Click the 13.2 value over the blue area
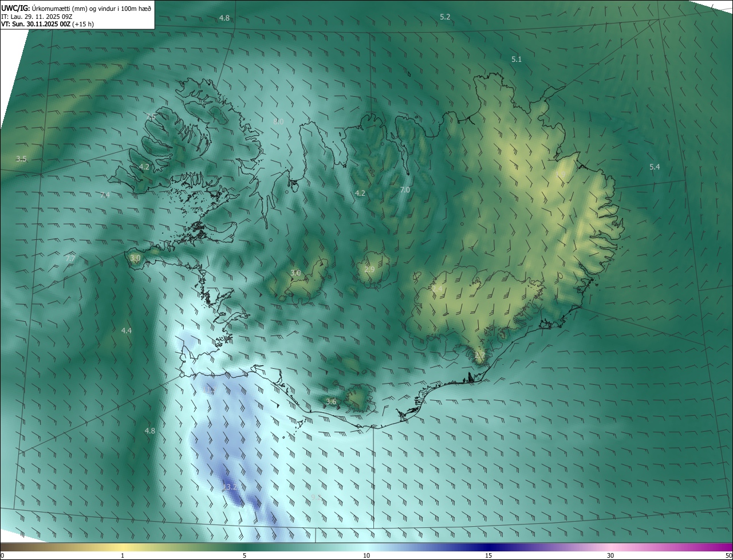 click(230, 487)
